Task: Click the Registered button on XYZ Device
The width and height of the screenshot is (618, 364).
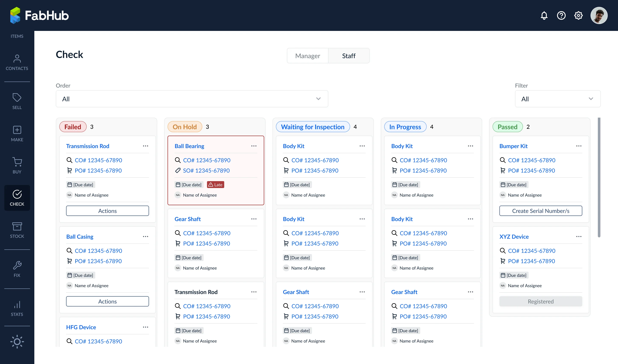Action: [541, 301]
